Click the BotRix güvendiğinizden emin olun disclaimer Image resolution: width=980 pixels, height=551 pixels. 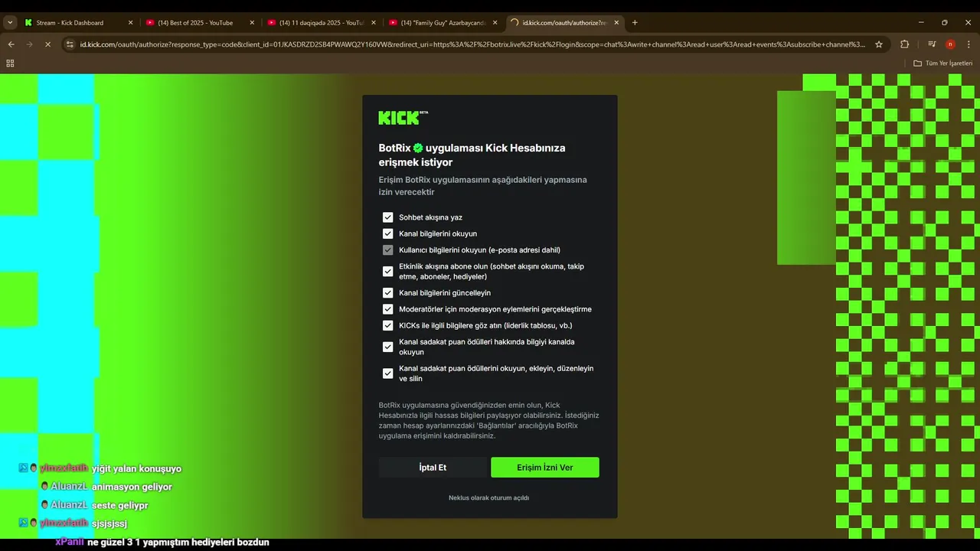(x=489, y=420)
